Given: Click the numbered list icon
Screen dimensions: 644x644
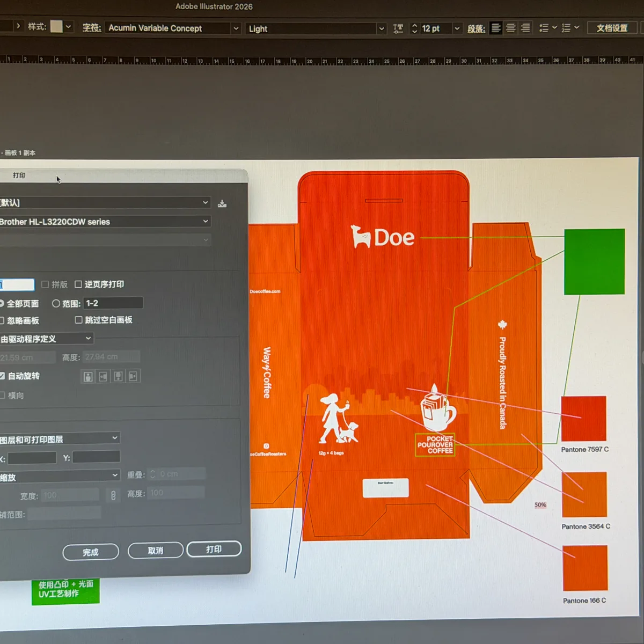Looking at the screenshot, I should [566, 28].
